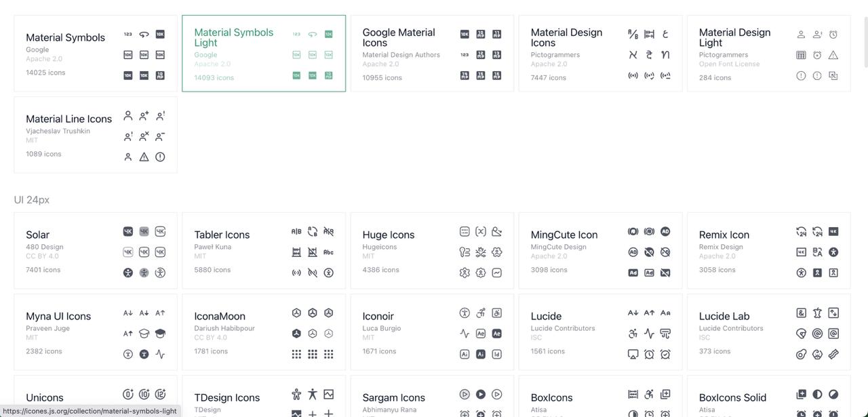Open the Huge Icons collection
868x417 pixels.
(432, 251)
